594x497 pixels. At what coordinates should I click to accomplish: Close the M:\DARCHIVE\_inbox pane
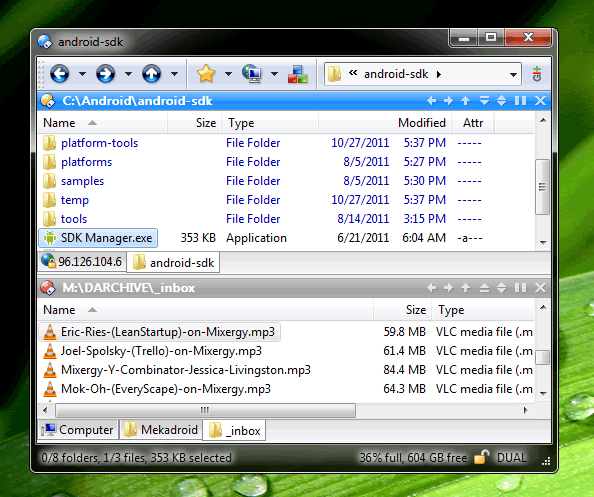point(540,288)
